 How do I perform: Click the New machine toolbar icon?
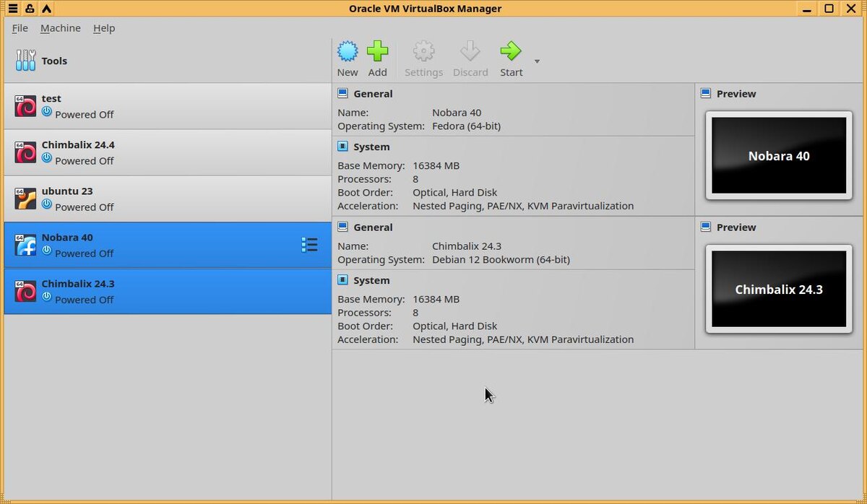[348, 51]
